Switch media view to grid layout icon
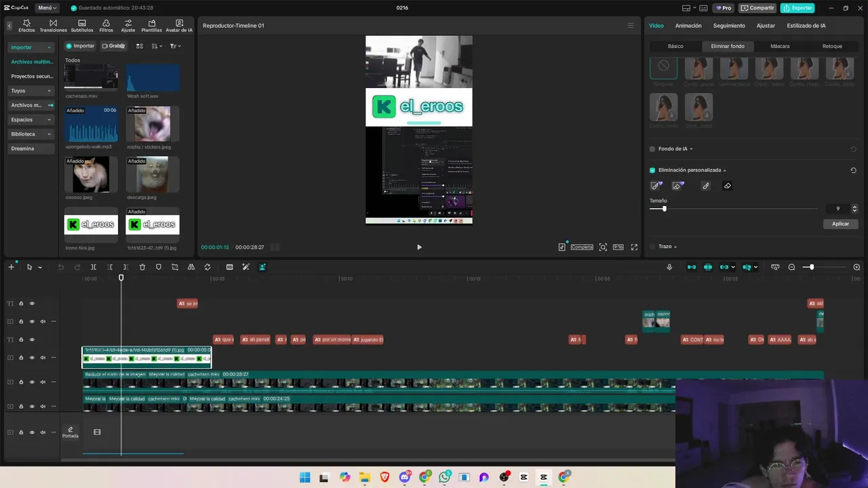Image resolution: width=868 pixels, height=488 pixels. tap(140, 46)
